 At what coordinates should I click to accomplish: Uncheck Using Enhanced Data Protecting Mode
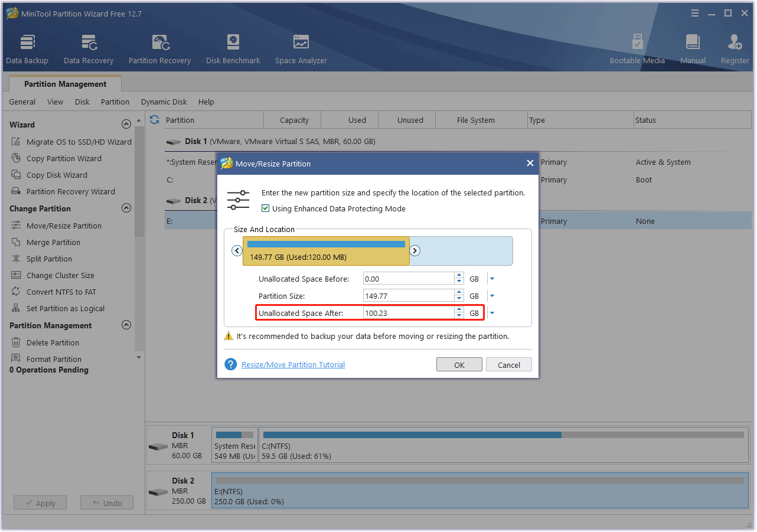[x=265, y=208]
